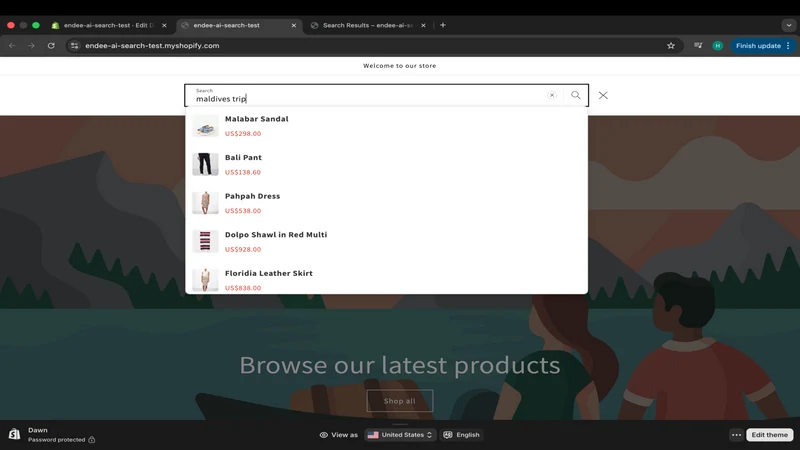Click the US$928.00 price text

(x=243, y=249)
